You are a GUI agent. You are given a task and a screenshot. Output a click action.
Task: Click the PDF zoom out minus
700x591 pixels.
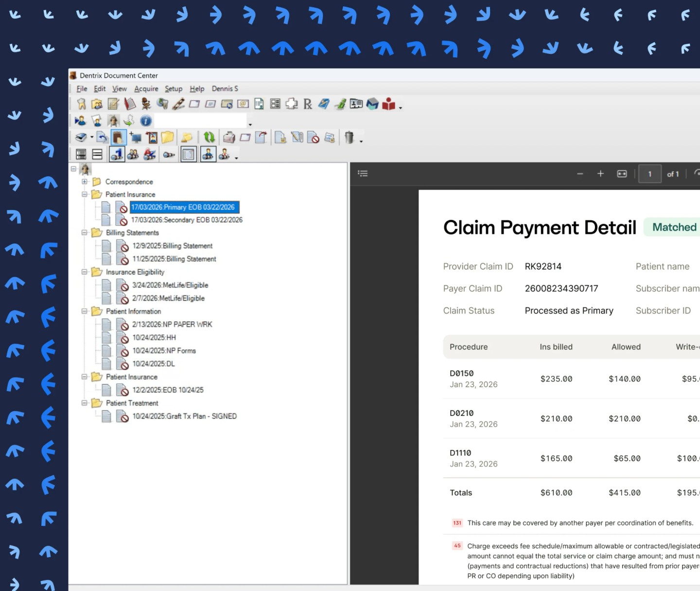[x=580, y=174]
